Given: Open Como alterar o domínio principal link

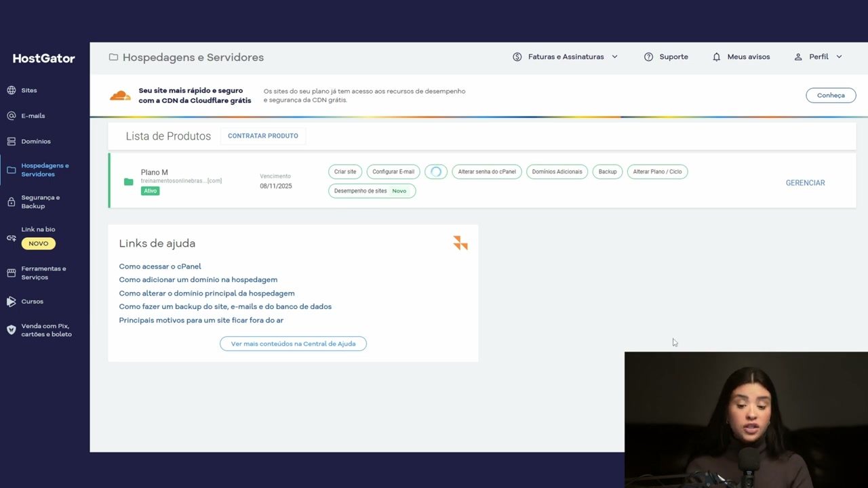Looking at the screenshot, I should [x=207, y=293].
